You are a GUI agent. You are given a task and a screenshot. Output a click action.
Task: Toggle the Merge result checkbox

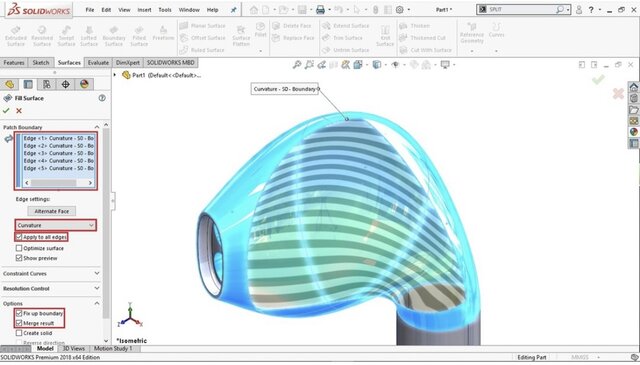tap(19, 323)
